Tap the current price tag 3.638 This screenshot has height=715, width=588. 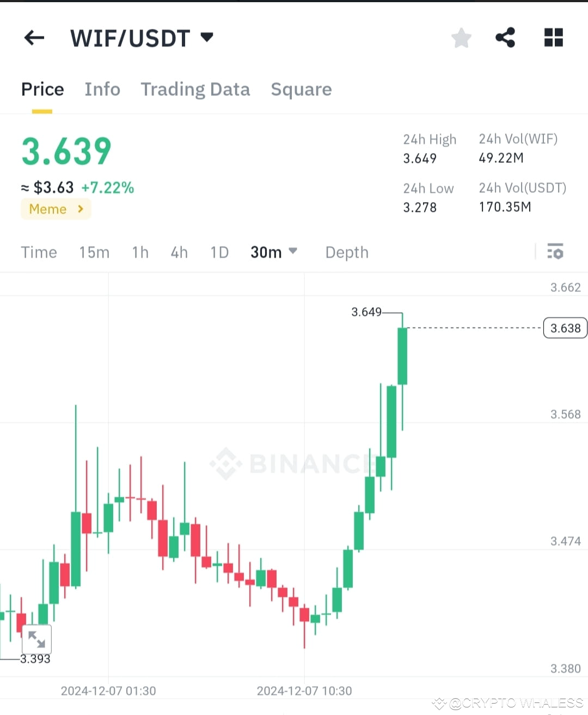[x=565, y=328]
